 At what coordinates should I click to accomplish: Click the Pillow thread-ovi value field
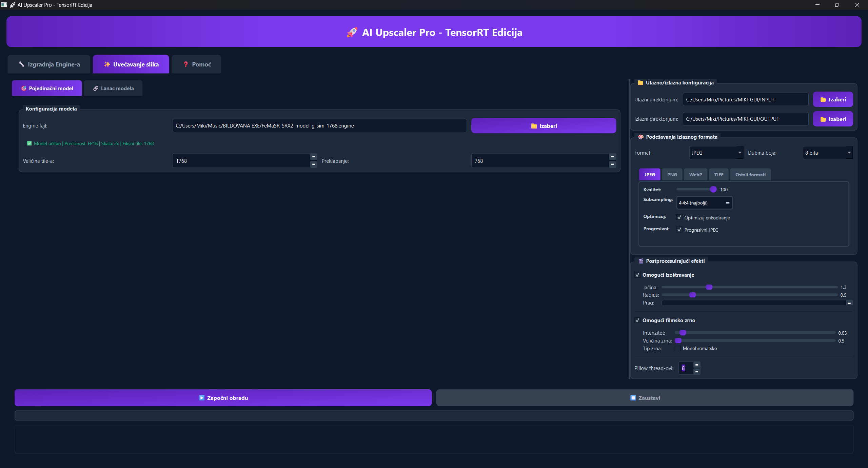coord(686,368)
